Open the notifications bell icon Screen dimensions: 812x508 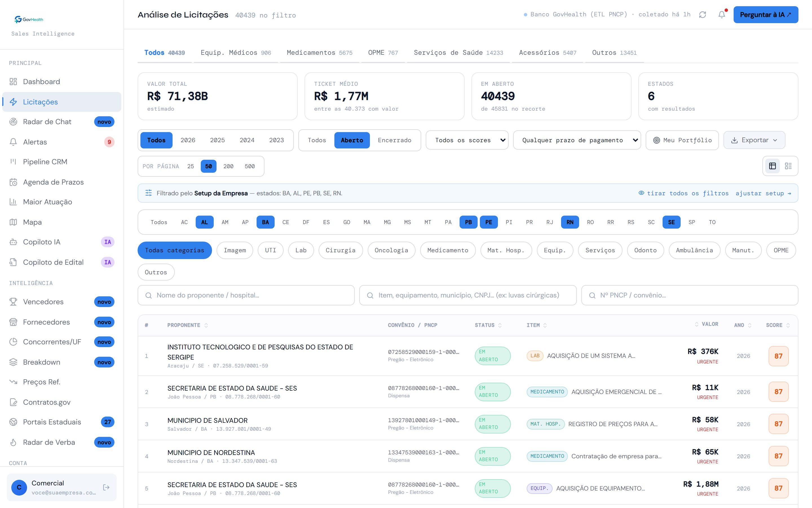point(721,15)
